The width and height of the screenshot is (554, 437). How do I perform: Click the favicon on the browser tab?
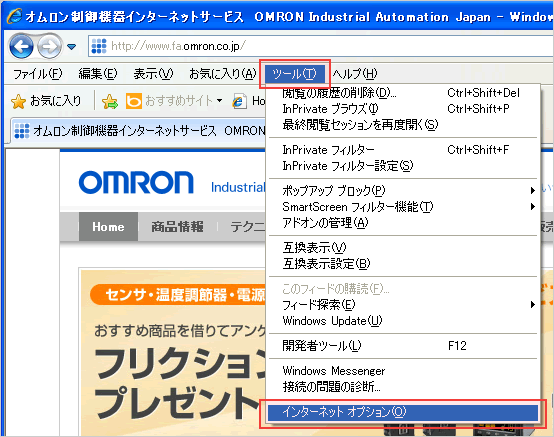pos(22,131)
